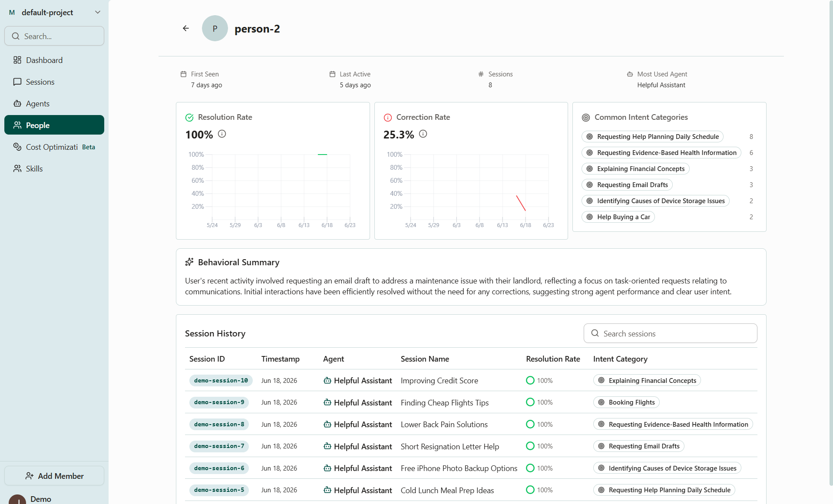The height and width of the screenshot is (504, 833).
Task: Click the Resolution Rate green check icon
Action: coord(189,117)
